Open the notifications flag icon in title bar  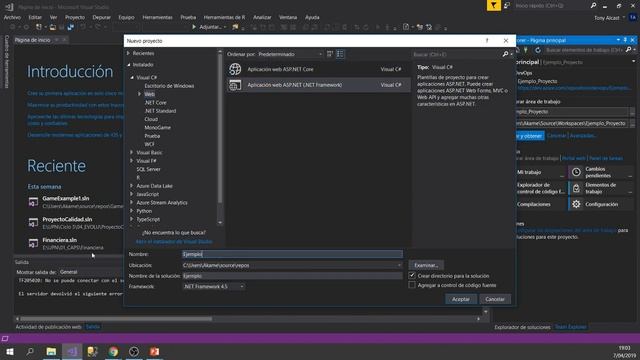(493, 5)
